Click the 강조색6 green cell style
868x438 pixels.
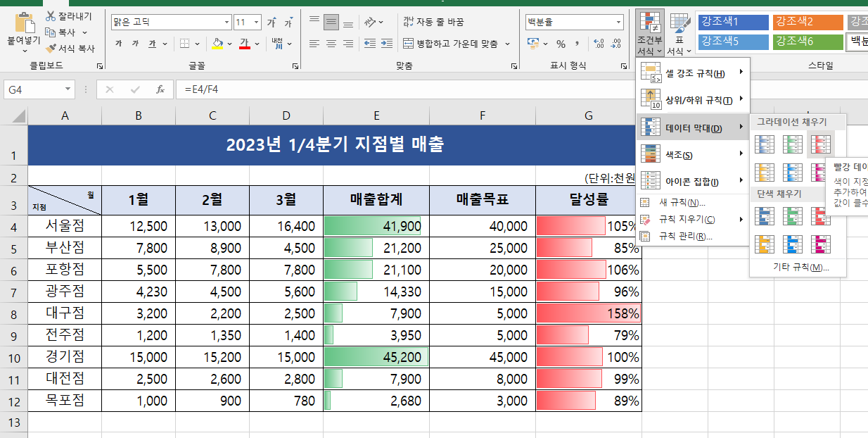coord(808,42)
